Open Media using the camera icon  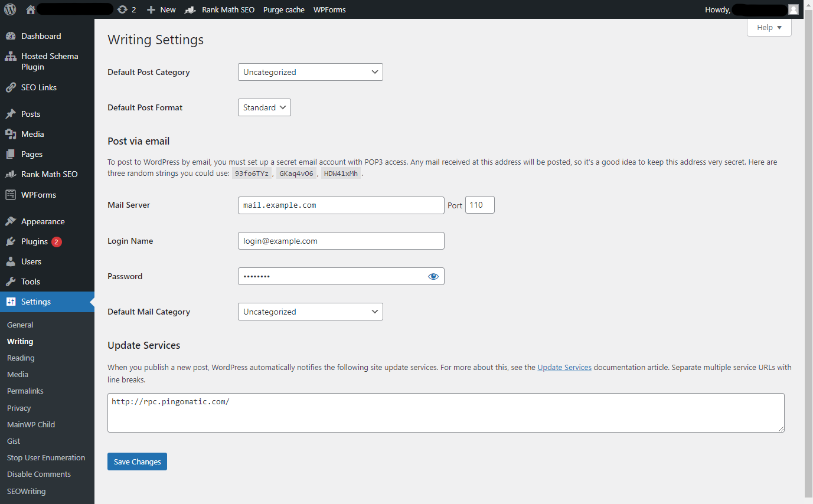pos(13,134)
